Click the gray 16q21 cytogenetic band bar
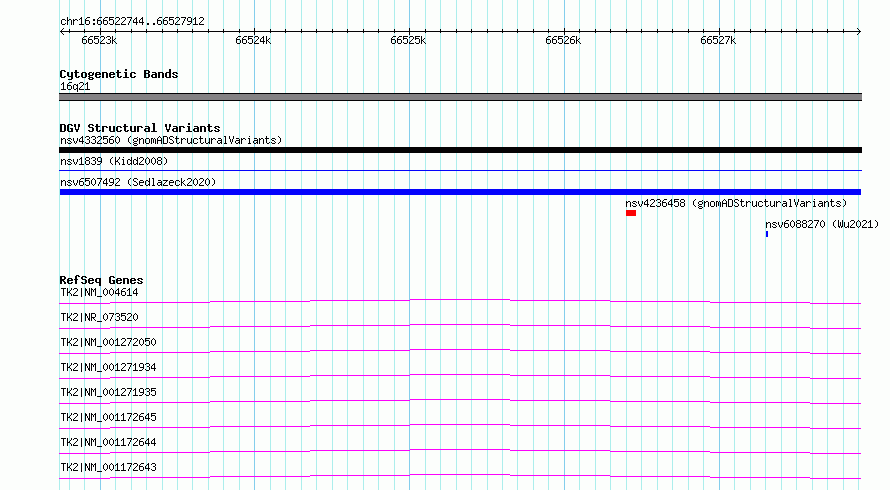Viewport: 890px width, 490px height. (460, 97)
